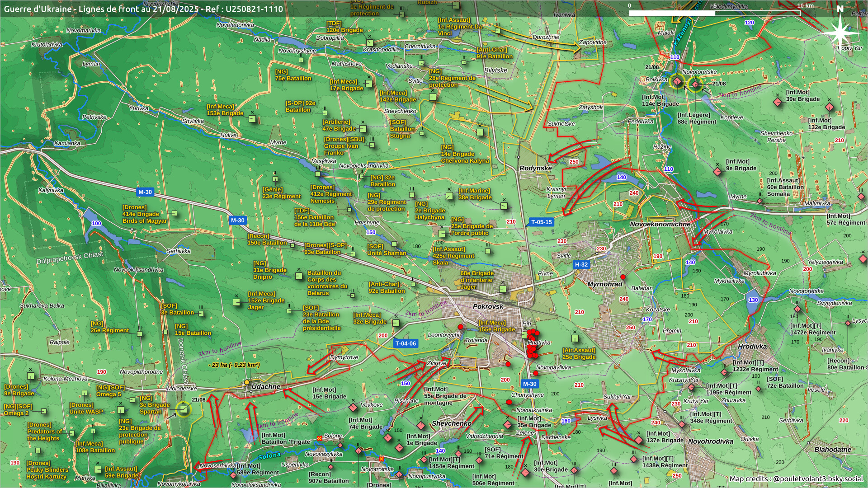Click the 10 km scale bar

click(x=714, y=13)
